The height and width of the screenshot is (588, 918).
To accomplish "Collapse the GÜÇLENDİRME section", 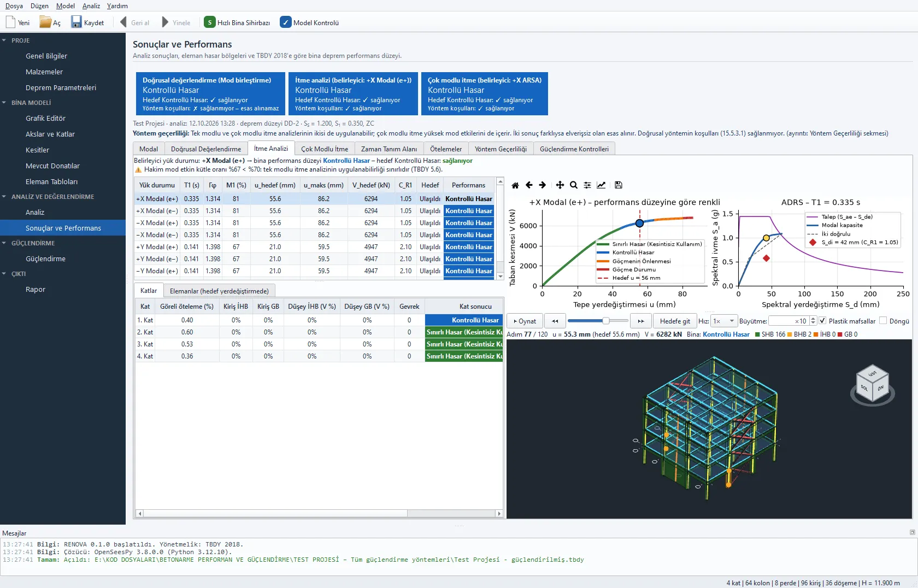I will 4,243.
